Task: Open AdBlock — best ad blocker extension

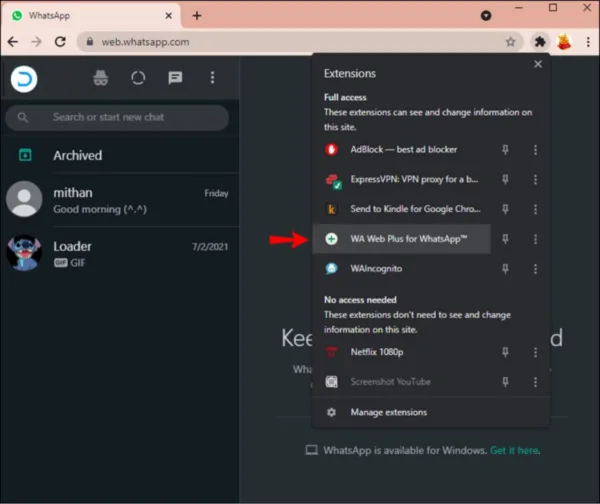Action: point(402,150)
